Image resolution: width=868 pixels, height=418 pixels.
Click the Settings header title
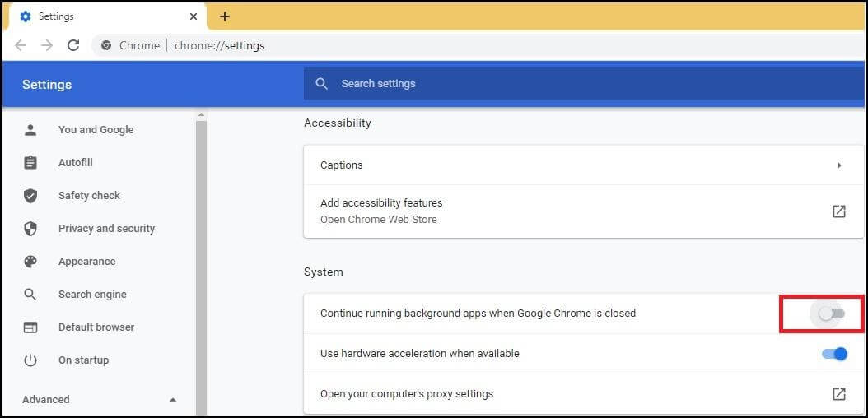point(47,85)
